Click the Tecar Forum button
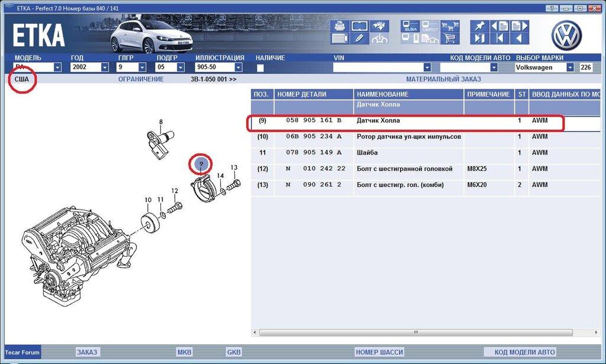 (22, 352)
